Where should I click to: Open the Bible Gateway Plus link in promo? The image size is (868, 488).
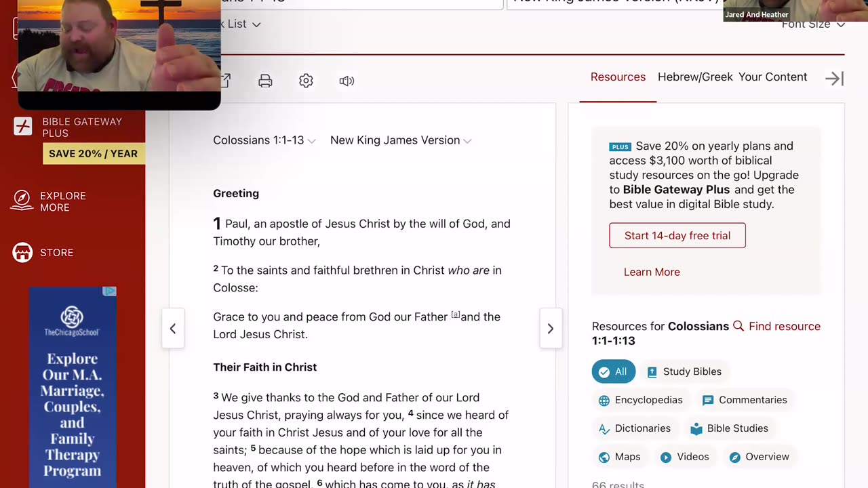[x=676, y=190]
